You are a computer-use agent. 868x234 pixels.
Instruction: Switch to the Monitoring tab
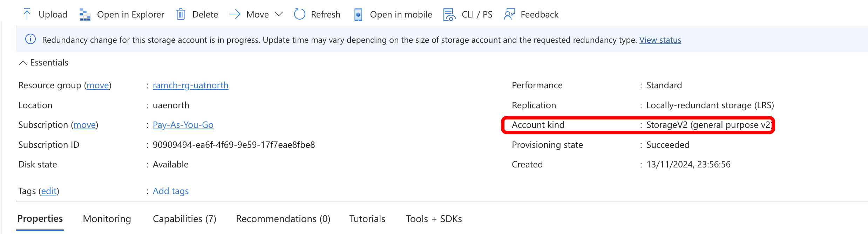(107, 219)
